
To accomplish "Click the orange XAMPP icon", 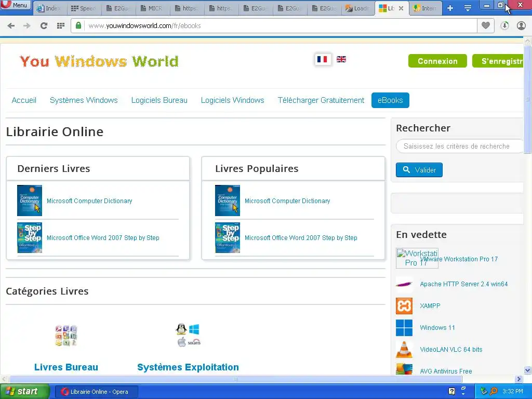I will 404,305.
